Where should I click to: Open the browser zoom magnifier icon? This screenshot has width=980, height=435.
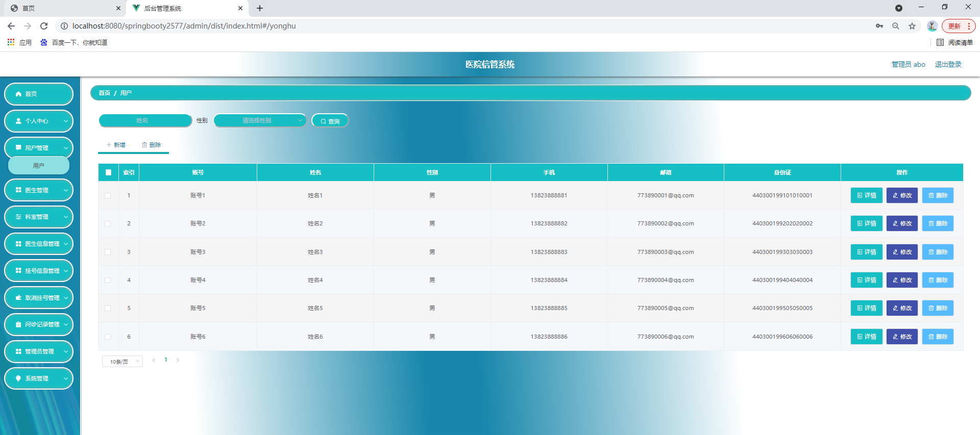(x=896, y=26)
